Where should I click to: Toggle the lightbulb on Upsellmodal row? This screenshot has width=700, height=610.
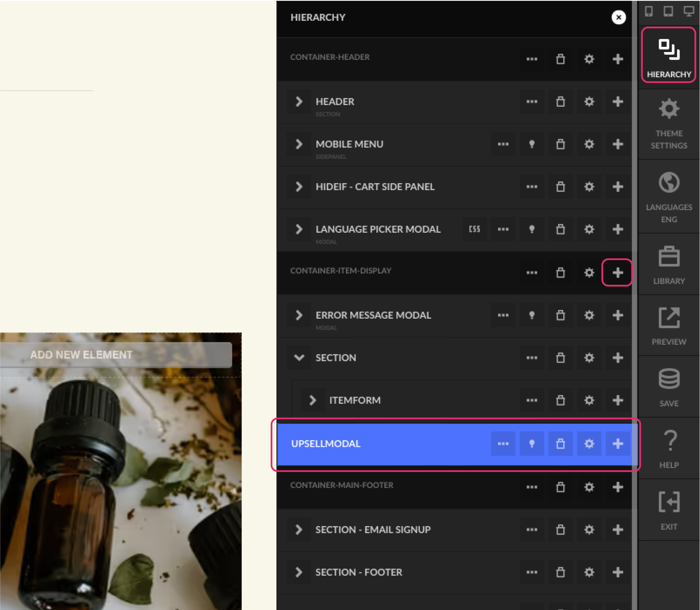click(x=532, y=444)
